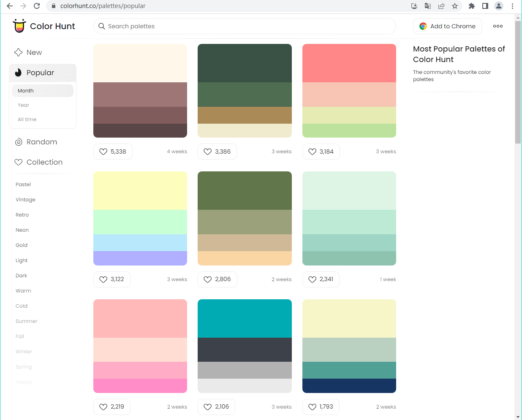This screenshot has height=420, width=522.
Task: Open the Summer tag link
Action: coord(26,321)
